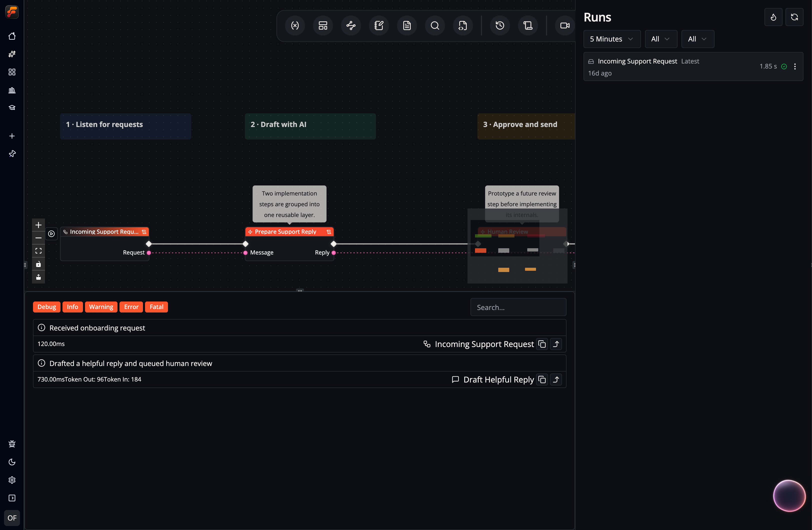Click the Request output pin
Viewport: 812px width, 530px height.
coord(149,252)
